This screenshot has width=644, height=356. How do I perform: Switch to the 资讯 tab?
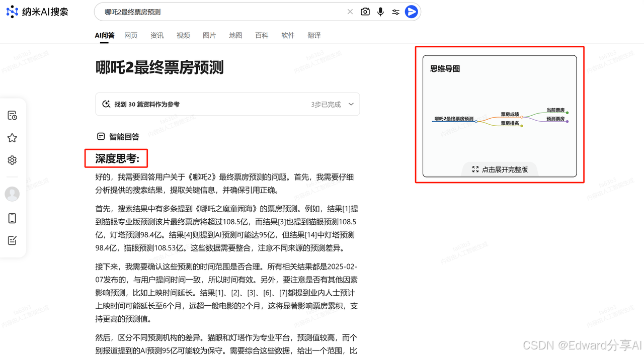point(157,35)
